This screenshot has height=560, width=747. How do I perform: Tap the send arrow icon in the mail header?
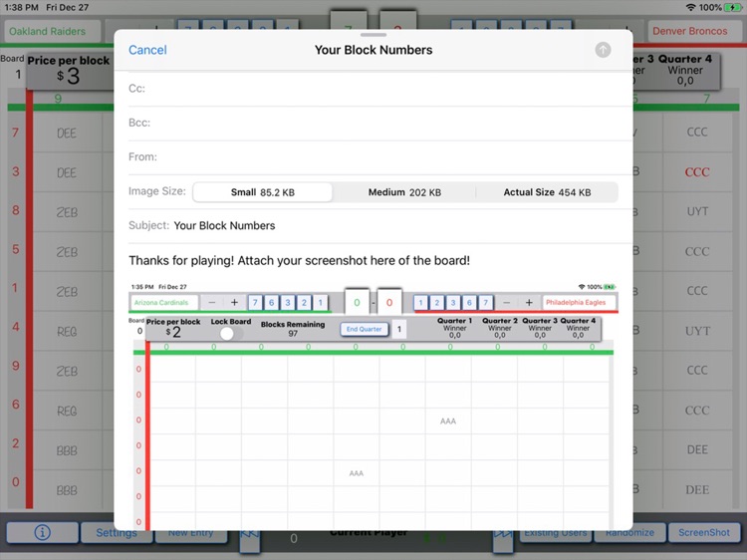[x=603, y=50]
